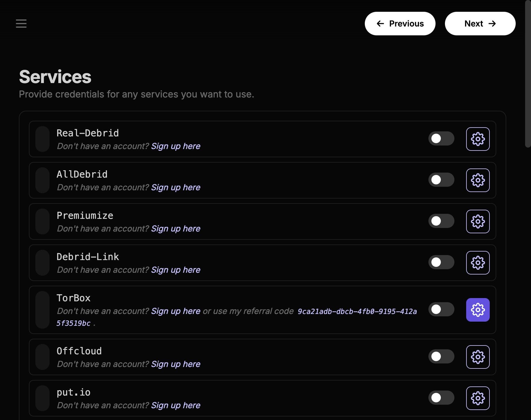The height and width of the screenshot is (420, 531).
Task: Click the TorBox referral code
Action: tap(357, 312)
